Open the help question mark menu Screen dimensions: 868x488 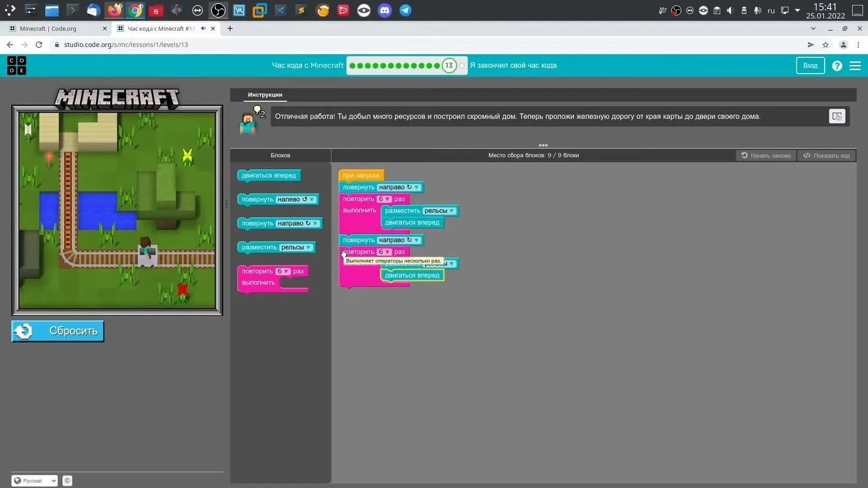tap(837, 66)
